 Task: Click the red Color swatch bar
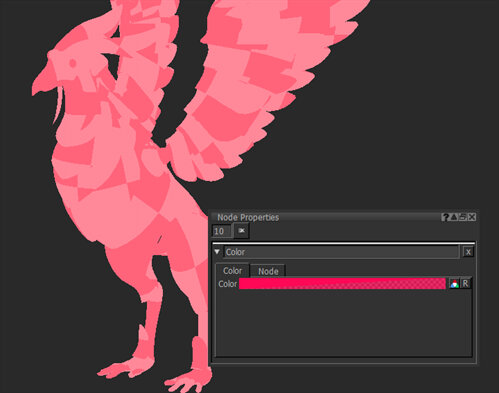[342, 284]
